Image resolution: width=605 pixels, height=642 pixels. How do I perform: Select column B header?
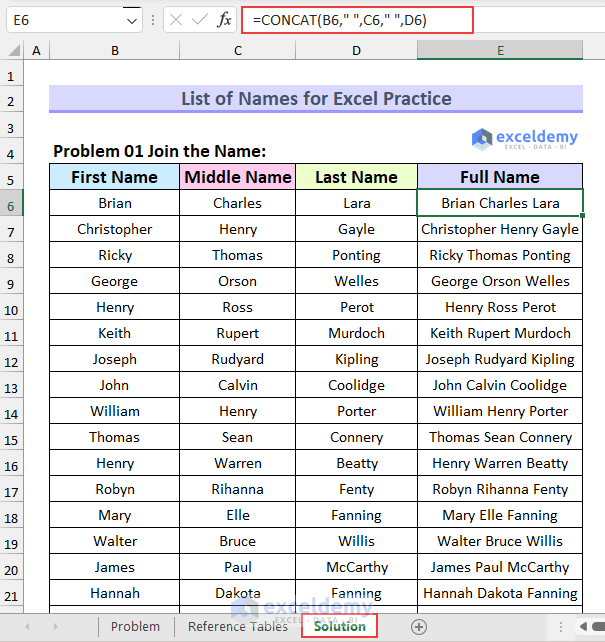(x=115, y=51)
